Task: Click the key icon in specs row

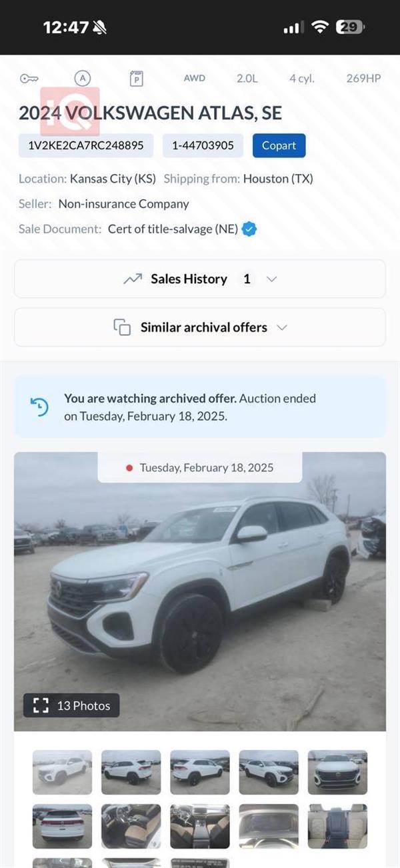Action: [29, 79]
